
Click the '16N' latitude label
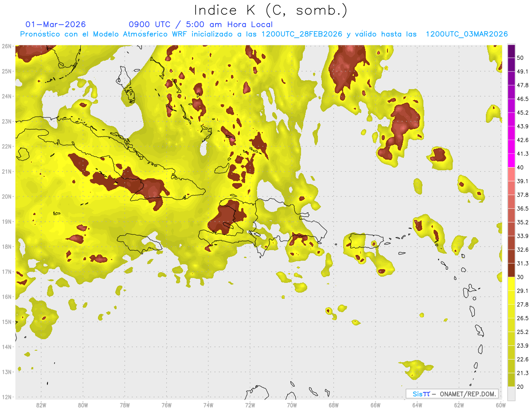click(x=6, y=297)
